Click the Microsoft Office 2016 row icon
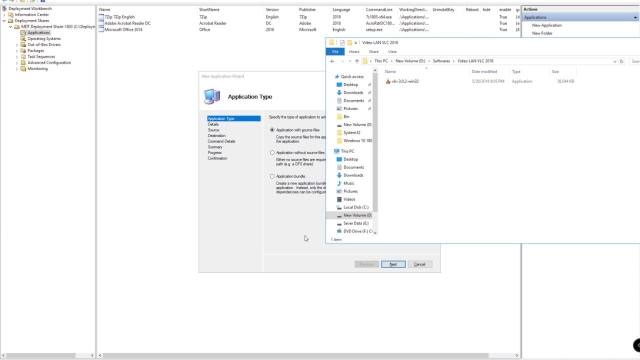Viewport: 640px width, 360px height. click(x=101, y=29)
